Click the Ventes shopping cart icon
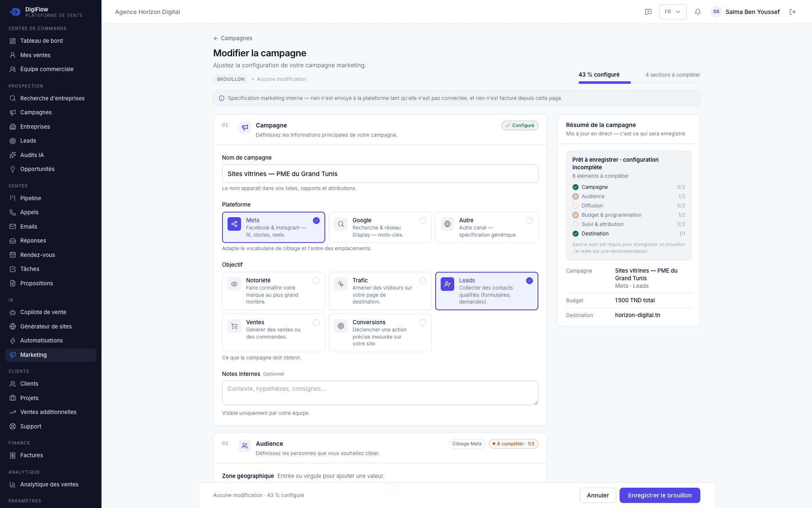The width and height of the screenshot is (812, 508). (234, 326)
